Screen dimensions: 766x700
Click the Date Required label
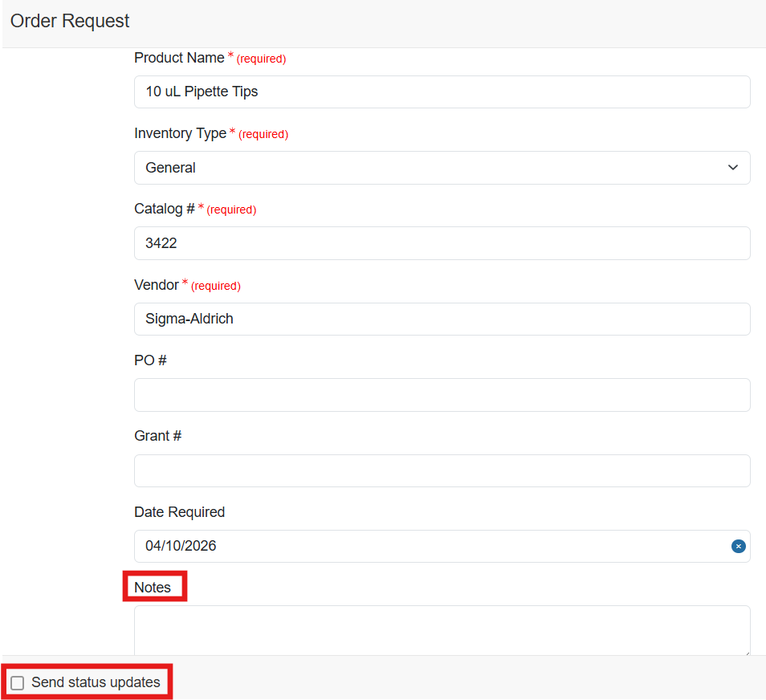179,512
